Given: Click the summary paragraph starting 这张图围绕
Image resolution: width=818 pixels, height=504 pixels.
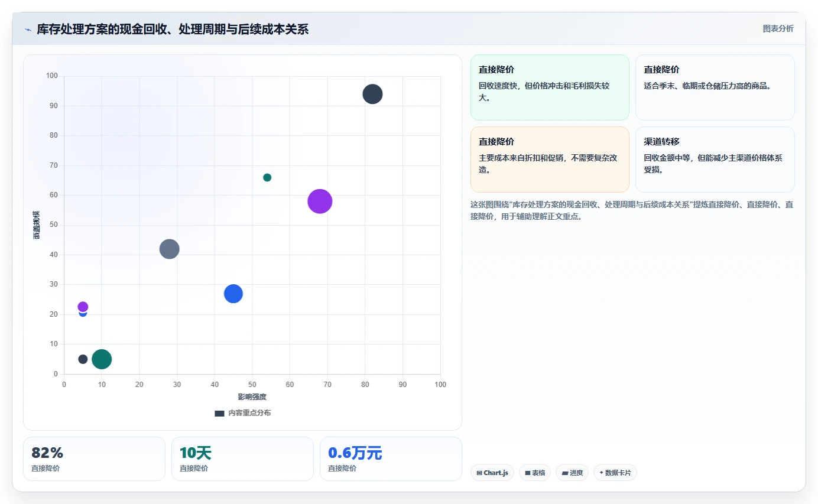Looking at the screenshot, I should click(x=632, y=210).
